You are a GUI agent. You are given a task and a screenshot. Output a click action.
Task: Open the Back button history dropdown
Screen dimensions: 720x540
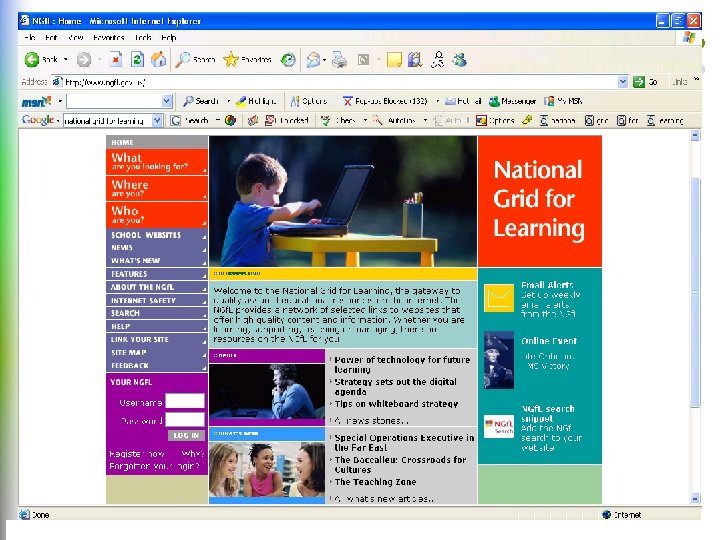tap(66, 59)
